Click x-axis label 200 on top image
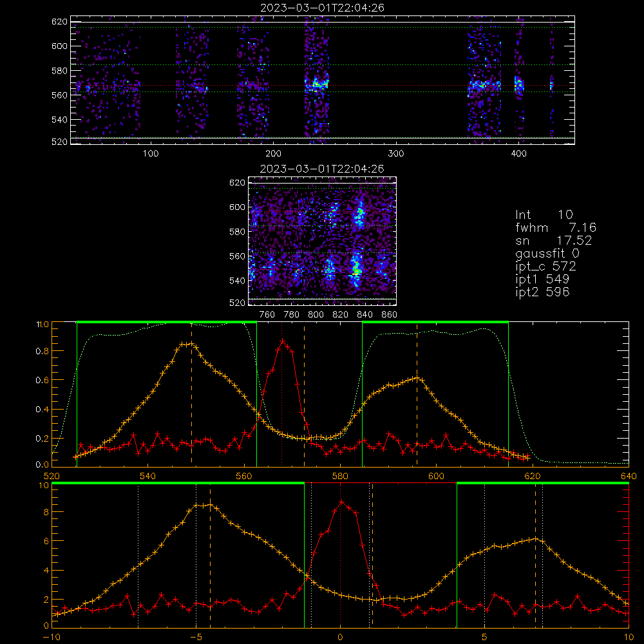This screenshot has width=644, height=644. 273,154
